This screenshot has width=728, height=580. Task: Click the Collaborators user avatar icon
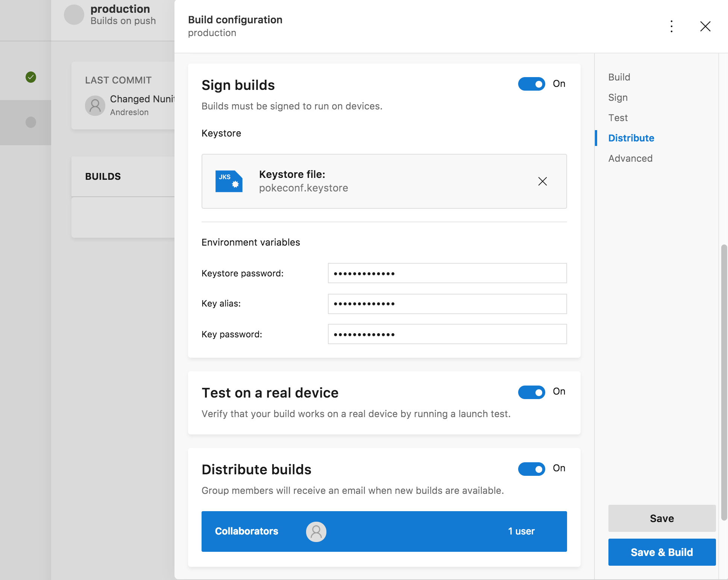tap(316, 531)
